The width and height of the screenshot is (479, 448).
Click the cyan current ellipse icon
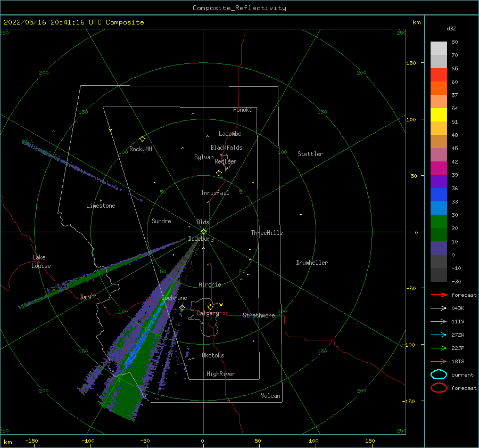point(439,374)
